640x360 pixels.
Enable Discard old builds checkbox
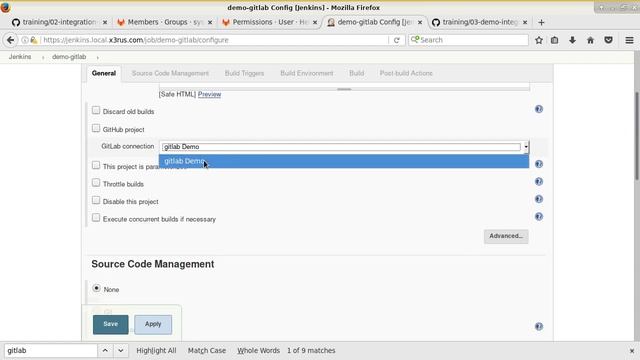click(96, 111)
